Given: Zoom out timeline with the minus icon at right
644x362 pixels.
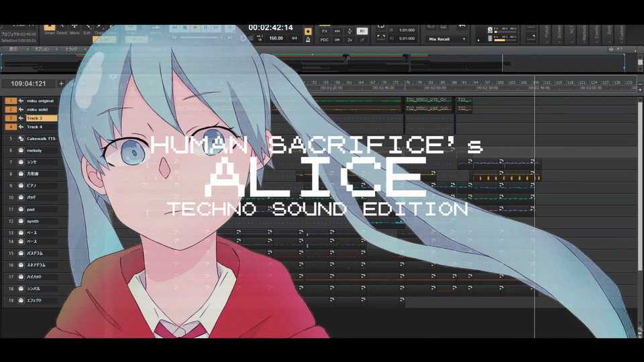Looking at the screenshot, I should [640, 84].
